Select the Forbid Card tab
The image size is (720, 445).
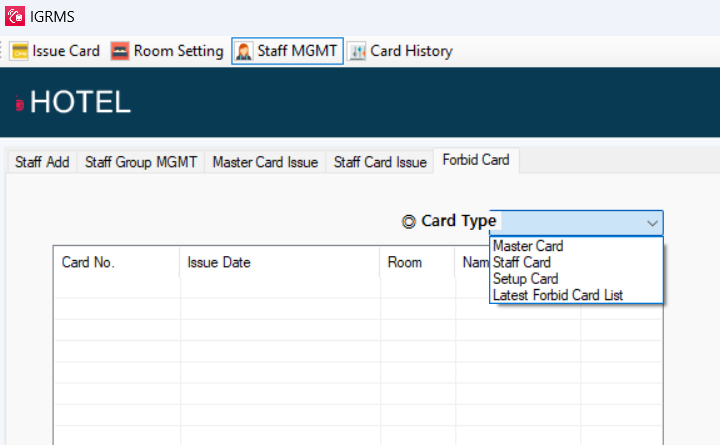click(x=476, y=160)
